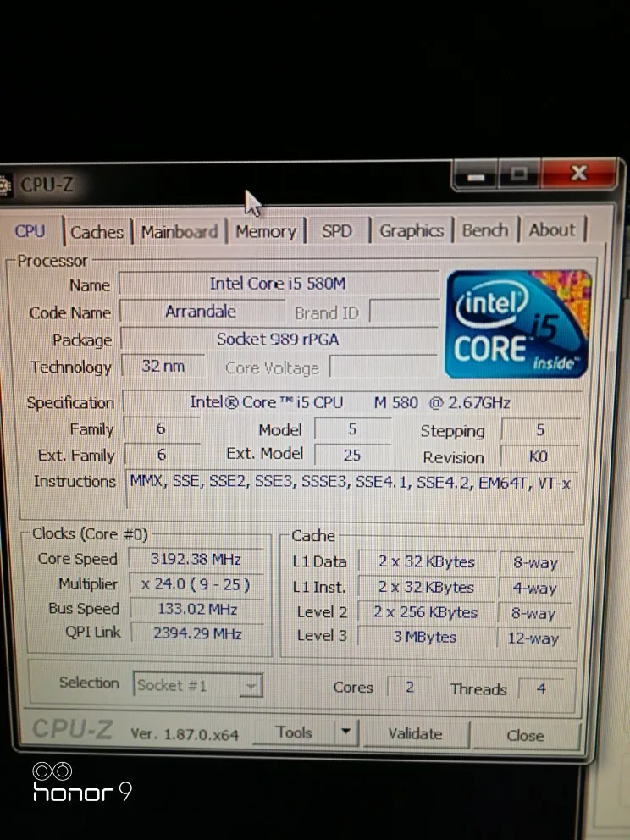Select the CPU tab
This screenshot has width=630, height=840.
click(30, 231)
